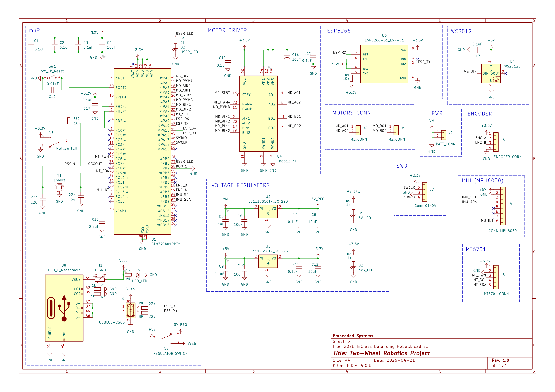Select the IMU (MPU6050) section label
This screenshot has width=555, height=392.
[482, 181]
